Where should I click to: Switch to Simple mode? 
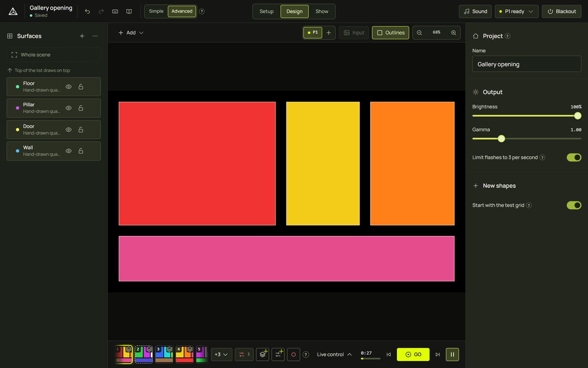156,11
